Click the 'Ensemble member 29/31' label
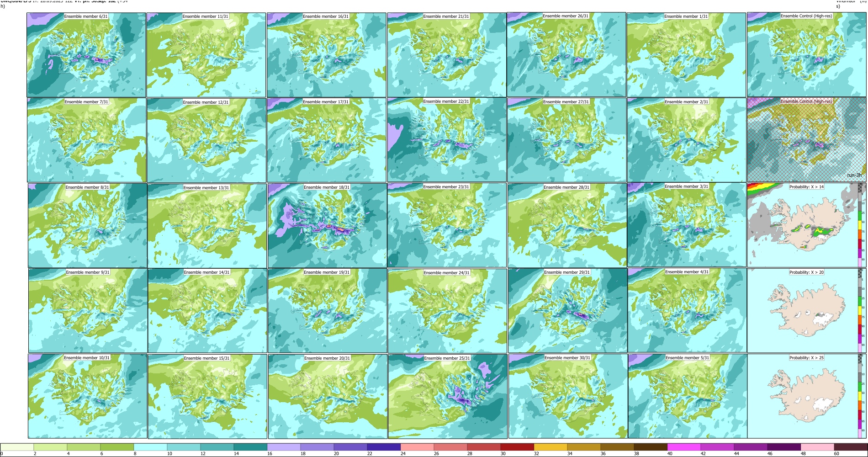 tap(567, 272)
